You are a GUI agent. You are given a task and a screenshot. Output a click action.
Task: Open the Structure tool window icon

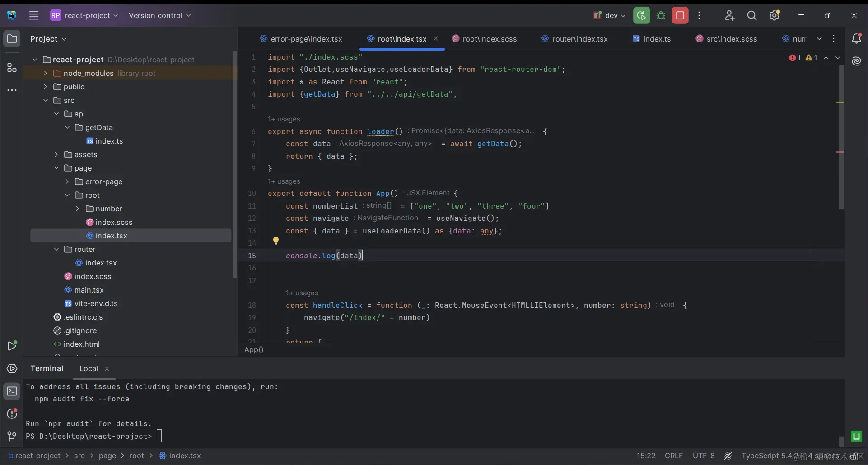pyautogui.click(x=12, y=68)
